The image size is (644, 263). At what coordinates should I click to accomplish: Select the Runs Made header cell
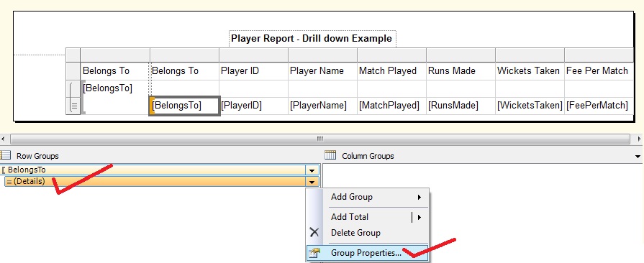(x=461, y=71)
